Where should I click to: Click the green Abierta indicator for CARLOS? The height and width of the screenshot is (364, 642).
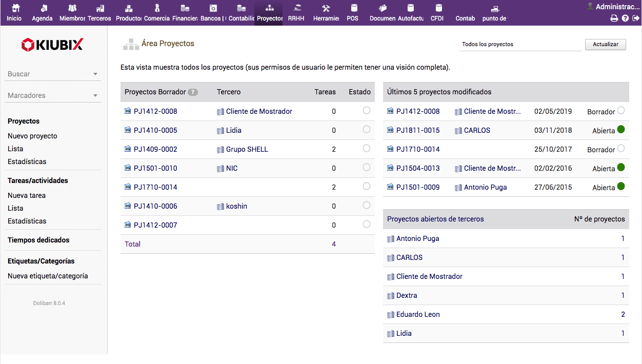coord(621,129)
